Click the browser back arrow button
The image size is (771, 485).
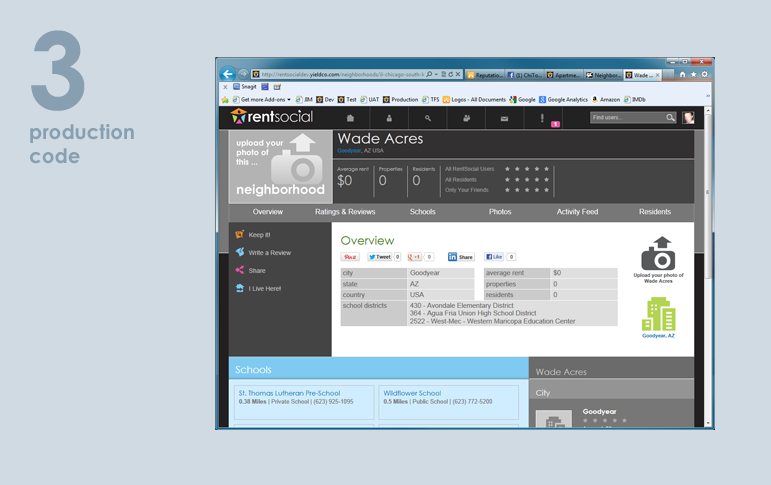pos(228,74)
